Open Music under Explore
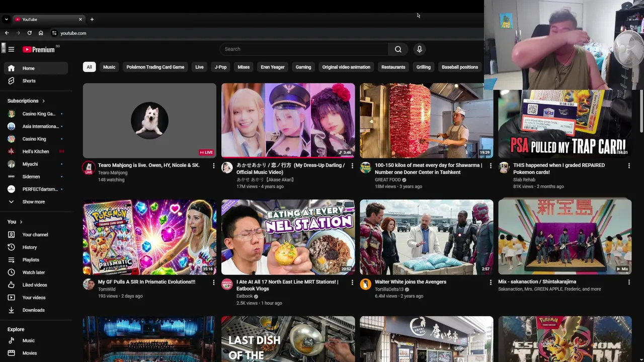Image resolution: width=644 pixels, height=362 pixels. click(x=35, y=341)
